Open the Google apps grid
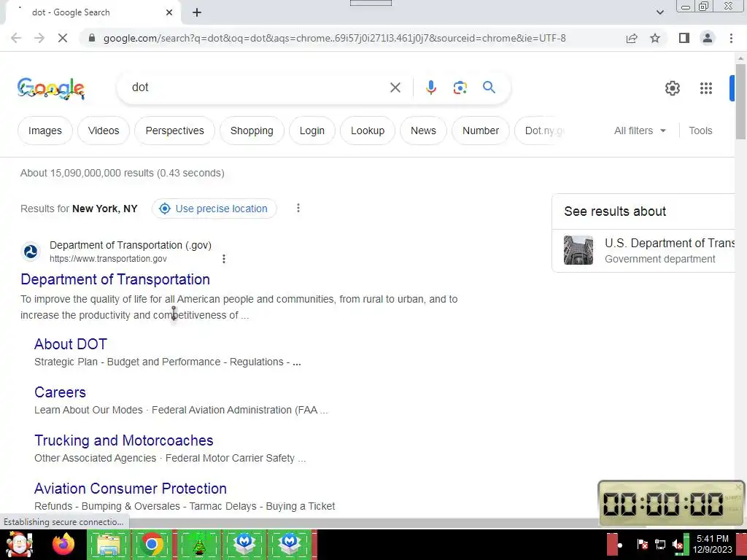 [x=706, y=88]
